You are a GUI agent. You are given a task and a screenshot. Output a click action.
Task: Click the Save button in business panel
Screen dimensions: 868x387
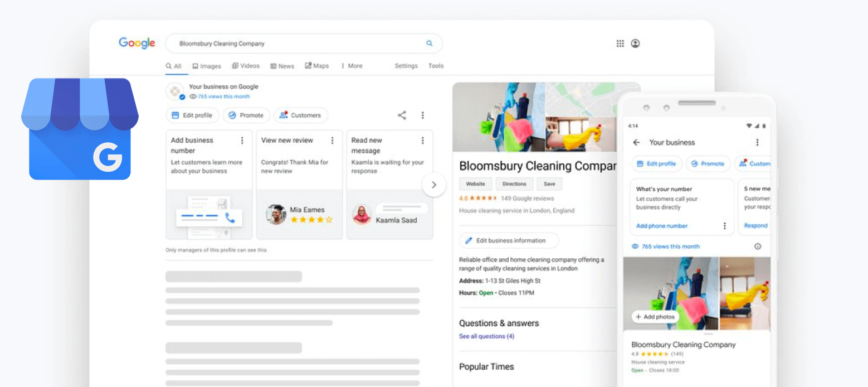[549, 183]
